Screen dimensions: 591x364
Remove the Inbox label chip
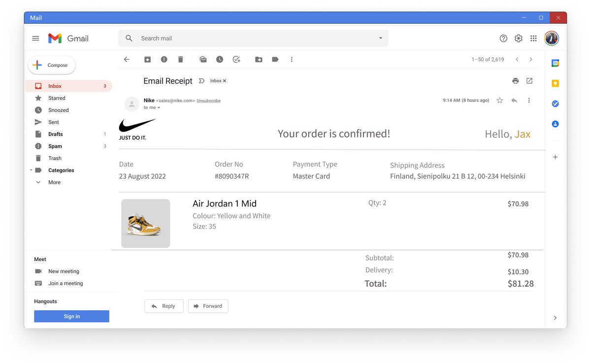225,81
